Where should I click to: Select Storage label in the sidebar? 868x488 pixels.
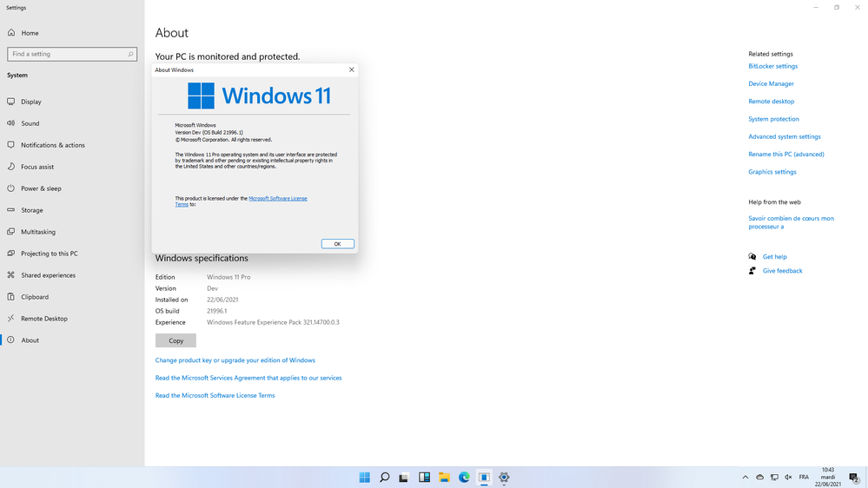(31, 210)
